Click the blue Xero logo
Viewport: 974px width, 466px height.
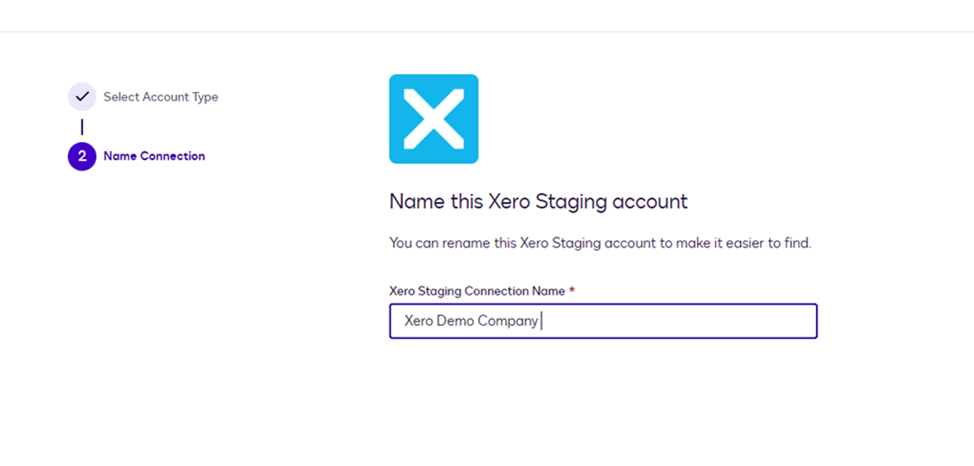433,119
